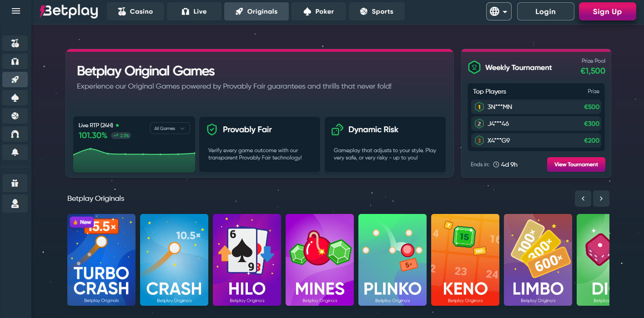Open the gift box promotions icon
Screen dimensions: 644x318
[15, 183]
